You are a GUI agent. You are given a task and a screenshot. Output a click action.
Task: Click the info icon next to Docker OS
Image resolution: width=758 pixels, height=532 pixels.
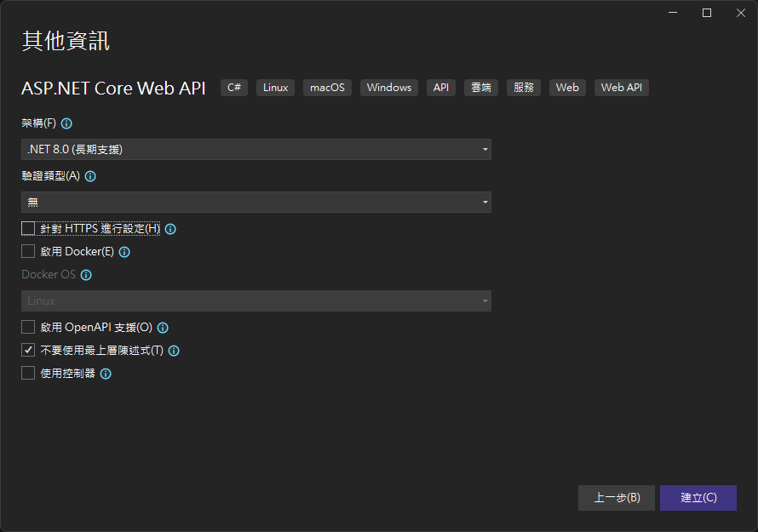pyautogui.click(x=87, y=276)
